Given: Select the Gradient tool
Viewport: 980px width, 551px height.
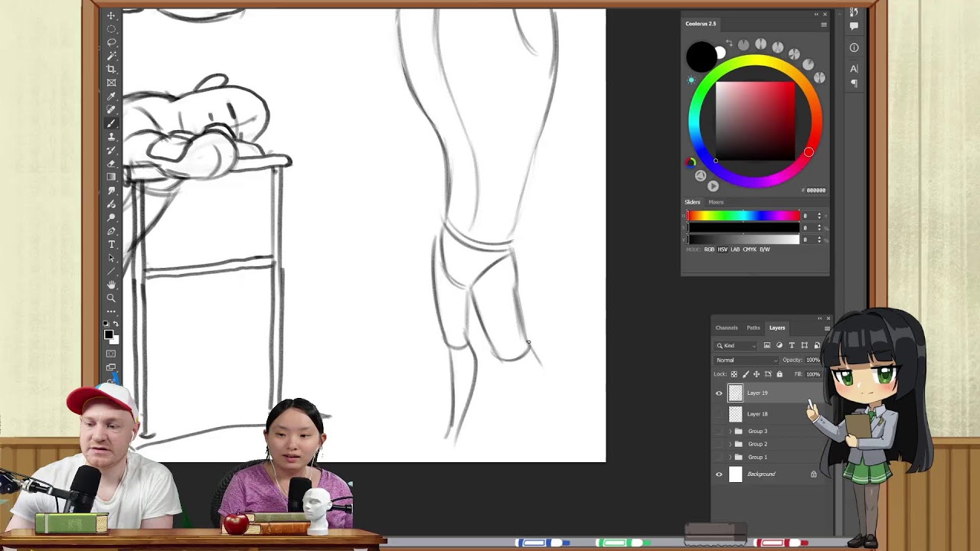Looking at the screenshot, I should pos(111,177).
